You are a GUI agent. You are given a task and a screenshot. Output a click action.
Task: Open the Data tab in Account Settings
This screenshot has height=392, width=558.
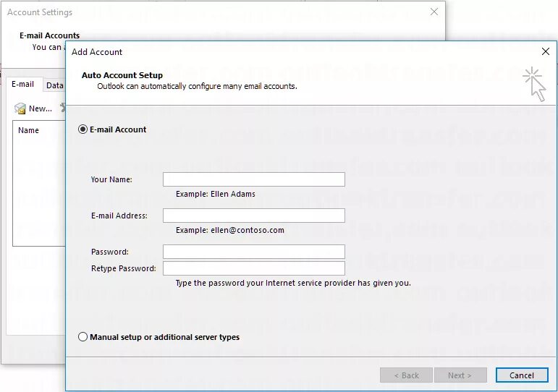pos(55,85)
